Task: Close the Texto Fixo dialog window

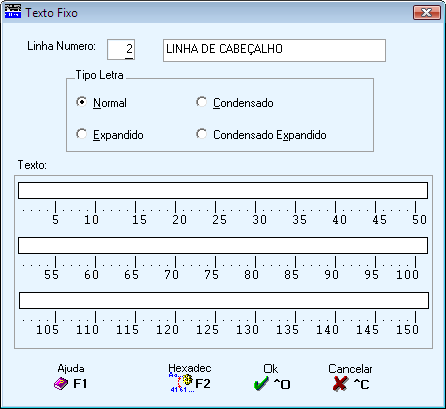Action: [x=427, y=13]
